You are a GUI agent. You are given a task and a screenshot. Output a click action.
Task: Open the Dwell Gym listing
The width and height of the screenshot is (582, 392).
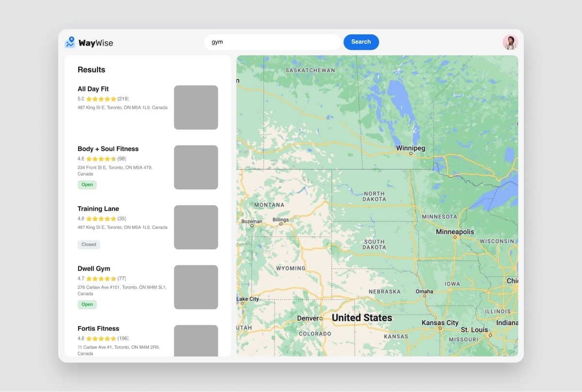[x=94, y=269]
